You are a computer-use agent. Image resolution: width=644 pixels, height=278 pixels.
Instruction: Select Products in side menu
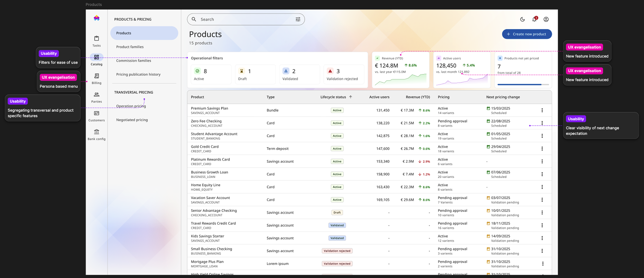coord(144,33)
